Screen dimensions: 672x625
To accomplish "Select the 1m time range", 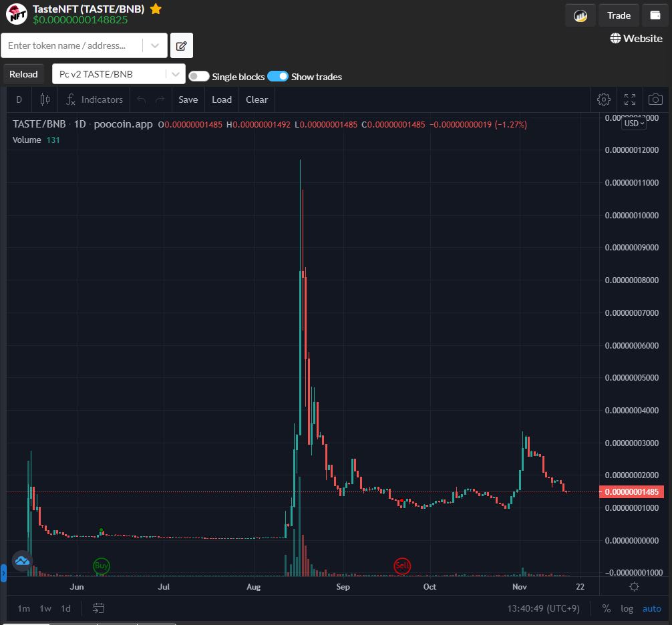I will click(24, 608).
